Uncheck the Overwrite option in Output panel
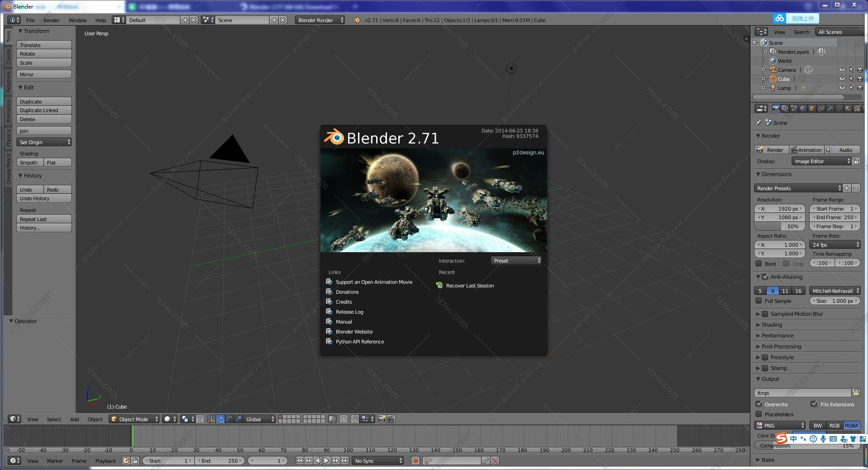The width and height of the screenshot is (868, 470). pos(759,404)
